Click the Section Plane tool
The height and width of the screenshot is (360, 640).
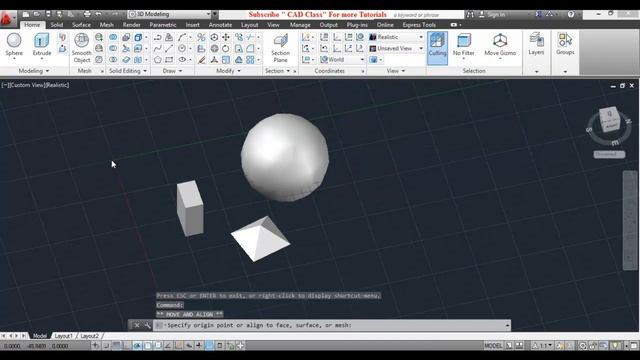(280, 48)
